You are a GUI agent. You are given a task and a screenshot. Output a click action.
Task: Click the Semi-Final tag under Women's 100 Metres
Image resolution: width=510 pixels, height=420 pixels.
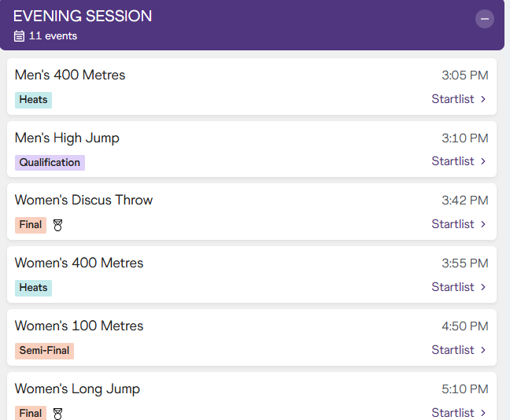click(x=44, y=351)
